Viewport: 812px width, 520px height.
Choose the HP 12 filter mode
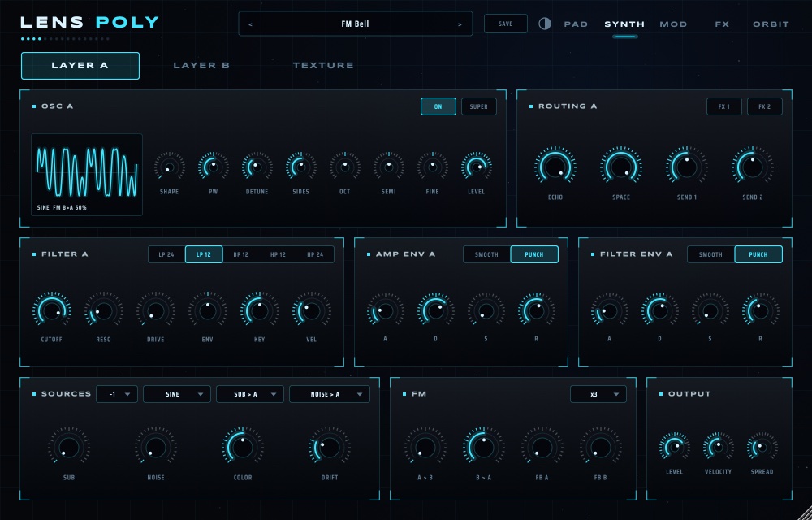(x=278, y=254)
